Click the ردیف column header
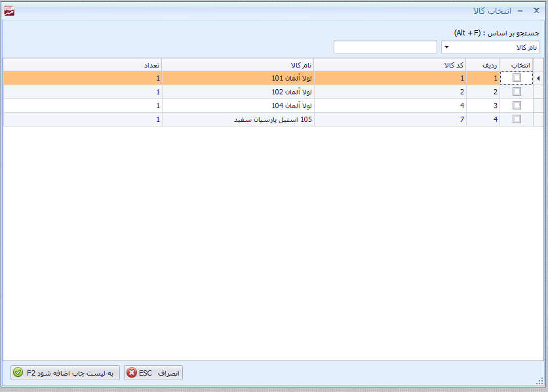This screenshot has height=392, width=548. (483, 65)
